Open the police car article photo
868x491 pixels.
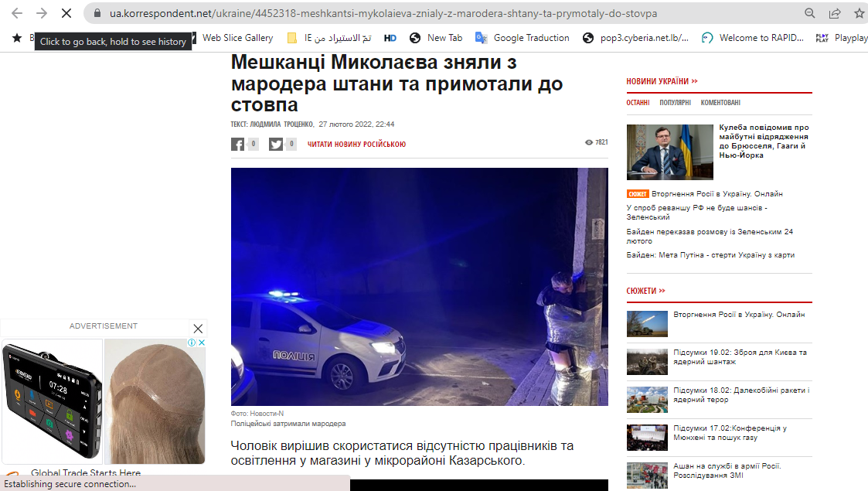click(419, 287)
